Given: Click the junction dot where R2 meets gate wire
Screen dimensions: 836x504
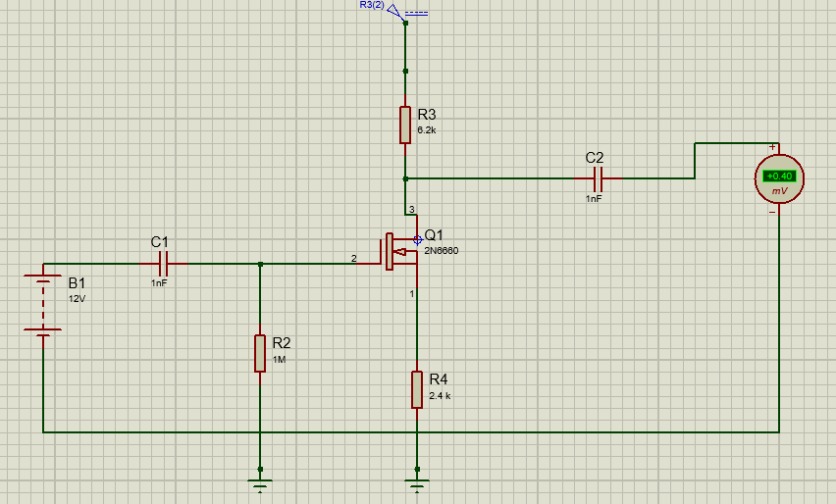Looking at the screenshot, I should coord(260,264).
